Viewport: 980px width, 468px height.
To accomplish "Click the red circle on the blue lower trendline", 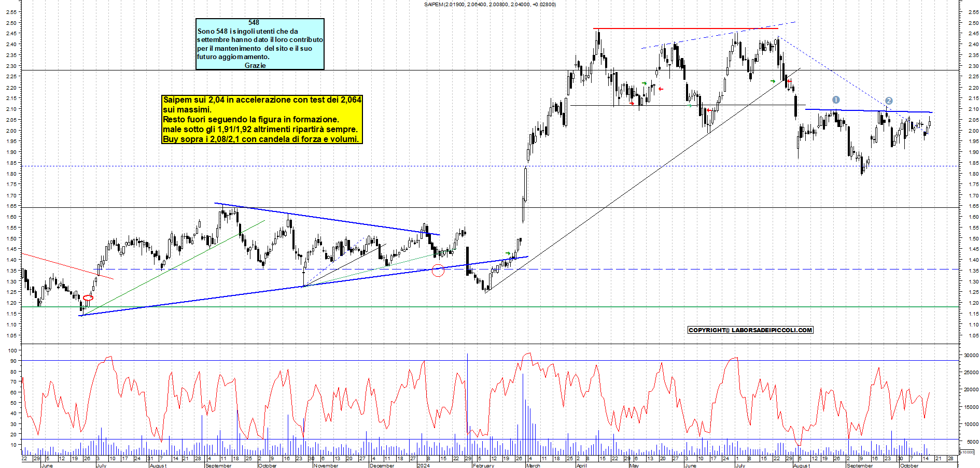I will click(x=438, y=270).
